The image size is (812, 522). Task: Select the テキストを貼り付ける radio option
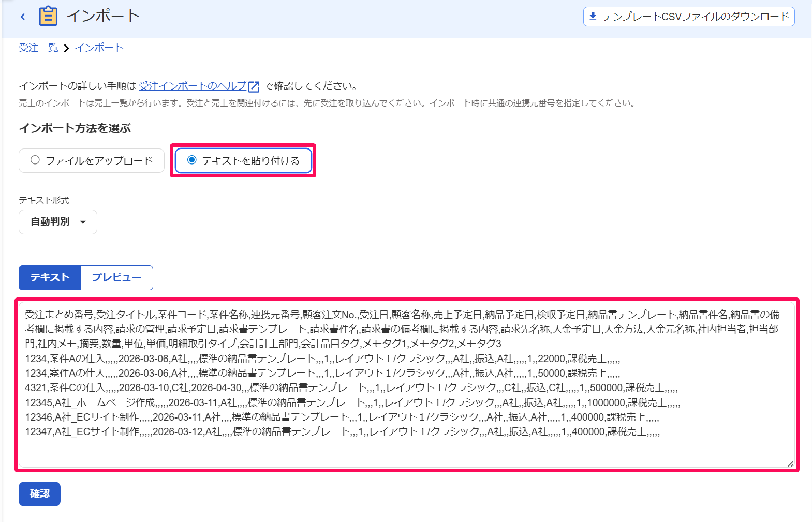coord(243,160)
